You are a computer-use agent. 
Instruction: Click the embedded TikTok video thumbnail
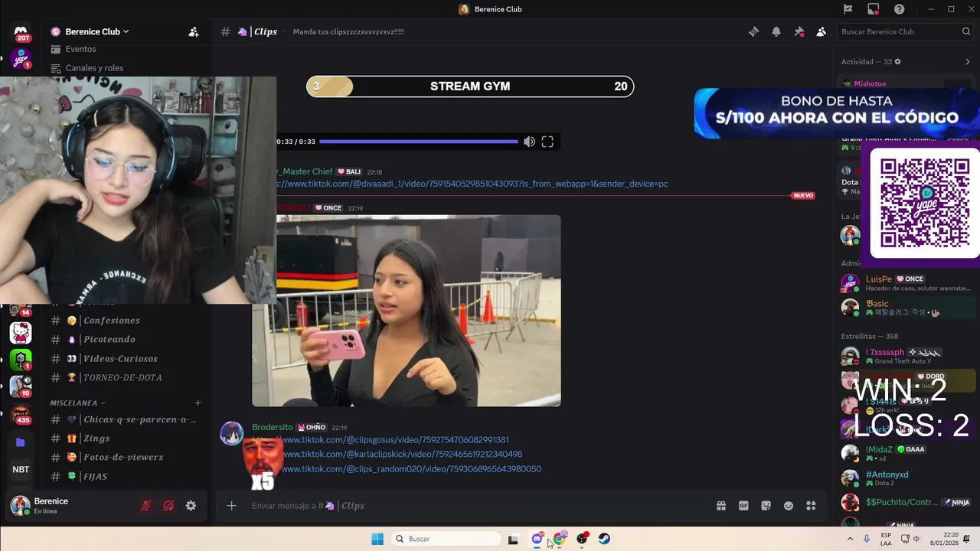coord(407,311)
